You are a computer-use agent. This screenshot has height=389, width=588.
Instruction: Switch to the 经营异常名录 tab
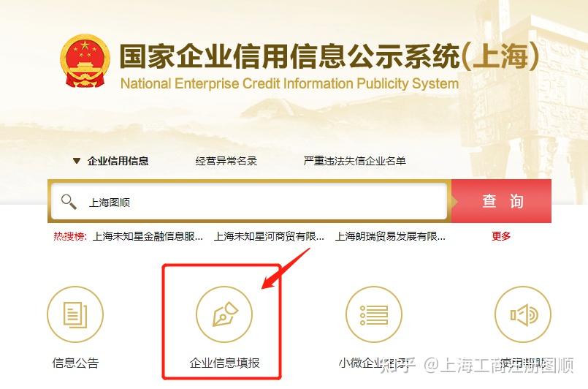coord(226,161)
